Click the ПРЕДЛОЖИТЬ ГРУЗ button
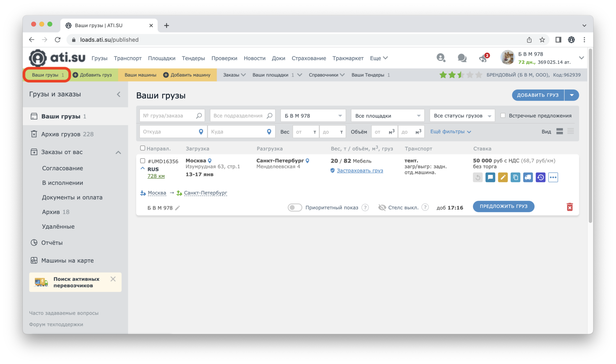616x364 pixels. pyautogui.click(x=503, y=206)
